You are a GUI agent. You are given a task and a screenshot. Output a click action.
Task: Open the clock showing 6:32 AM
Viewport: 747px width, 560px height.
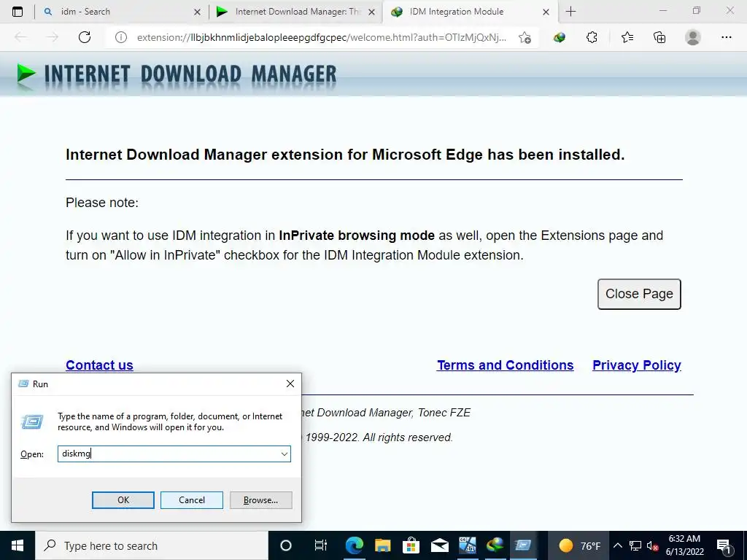tap(684, 545)
